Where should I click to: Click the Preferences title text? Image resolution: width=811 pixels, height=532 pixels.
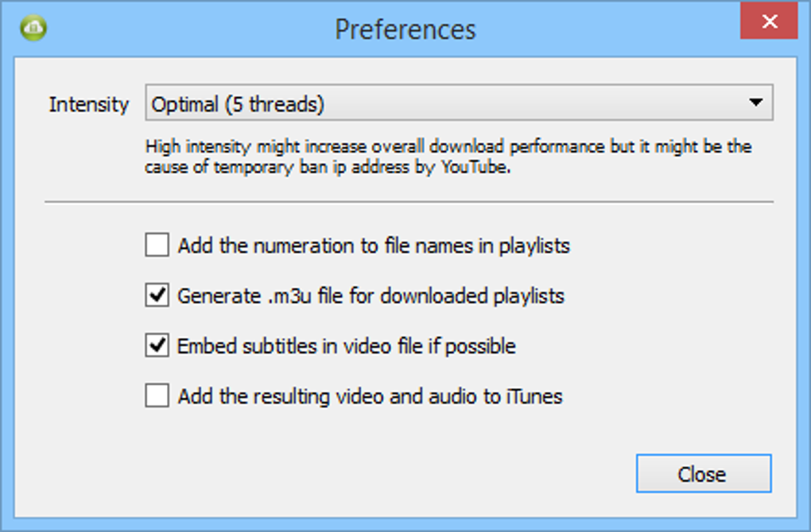[405, 29]
